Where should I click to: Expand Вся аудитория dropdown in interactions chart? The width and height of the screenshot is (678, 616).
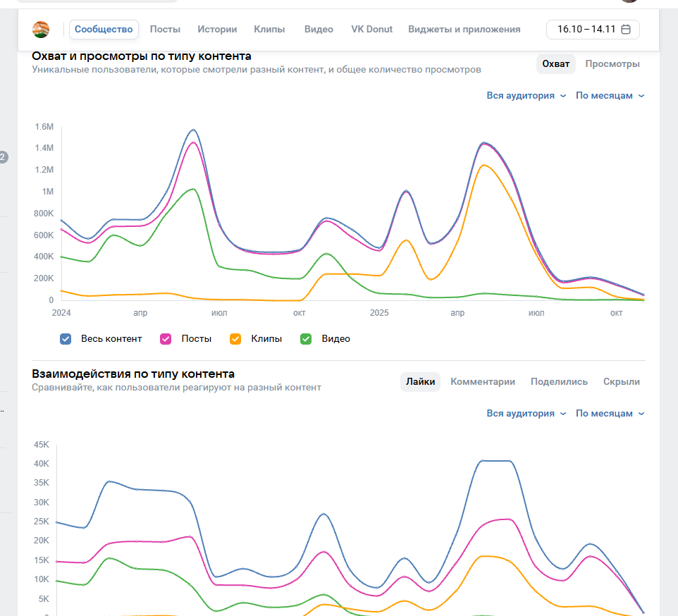pos(526,414)
